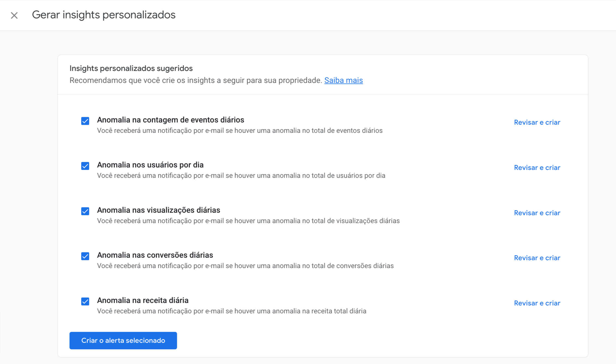This screenshot has height=364, width=616.
Task: Click Anomalia nos usuários por dia label
Action: 150,165
